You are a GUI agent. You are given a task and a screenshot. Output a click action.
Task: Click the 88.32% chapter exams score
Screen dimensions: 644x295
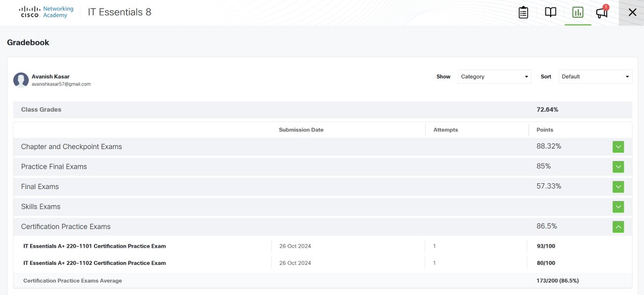(x=549, y=146)
